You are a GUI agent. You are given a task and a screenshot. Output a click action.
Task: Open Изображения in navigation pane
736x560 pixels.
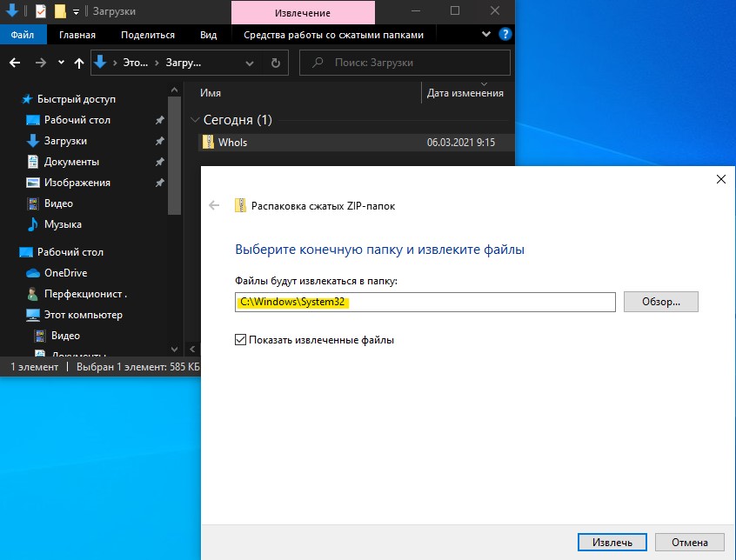[77, 183]
